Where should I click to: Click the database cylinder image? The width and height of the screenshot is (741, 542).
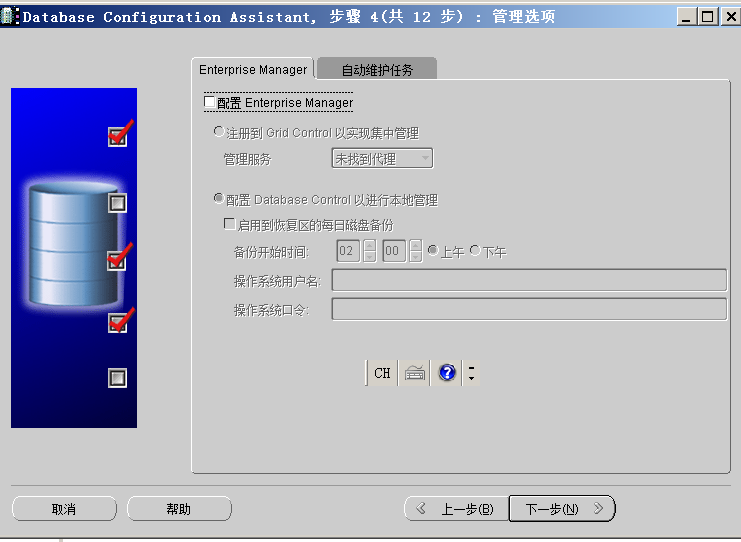click(73, 244)
